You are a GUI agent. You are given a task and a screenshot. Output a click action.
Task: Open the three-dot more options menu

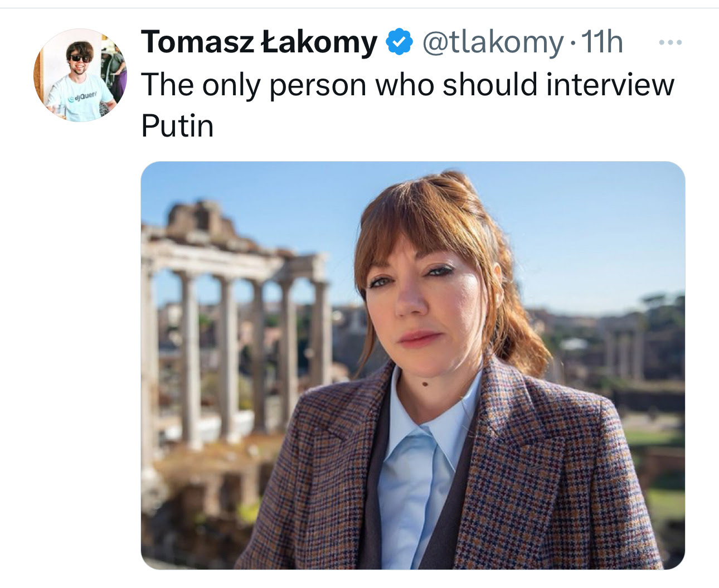pyautogui.click(x=669, y=43)
